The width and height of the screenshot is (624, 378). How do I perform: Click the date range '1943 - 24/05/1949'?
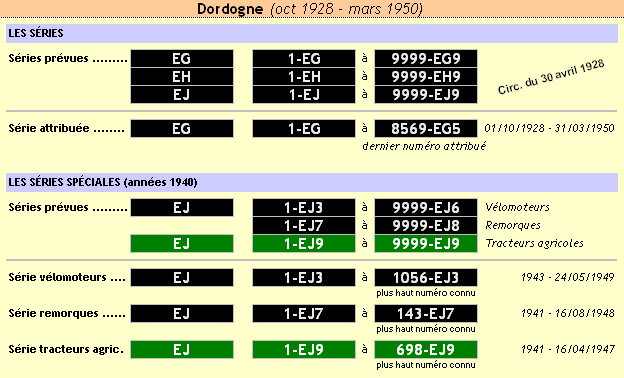click(568, 277)
